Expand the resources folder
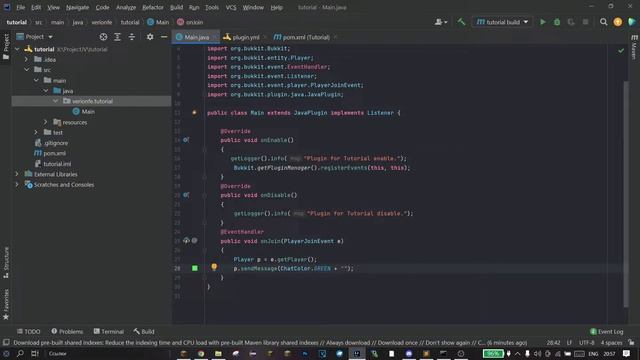The image size is (640, 360). [45, 122]
